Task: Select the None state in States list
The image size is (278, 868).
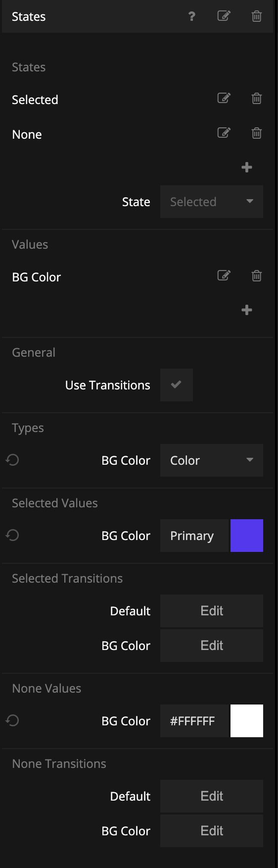Action: pos(27,134)
